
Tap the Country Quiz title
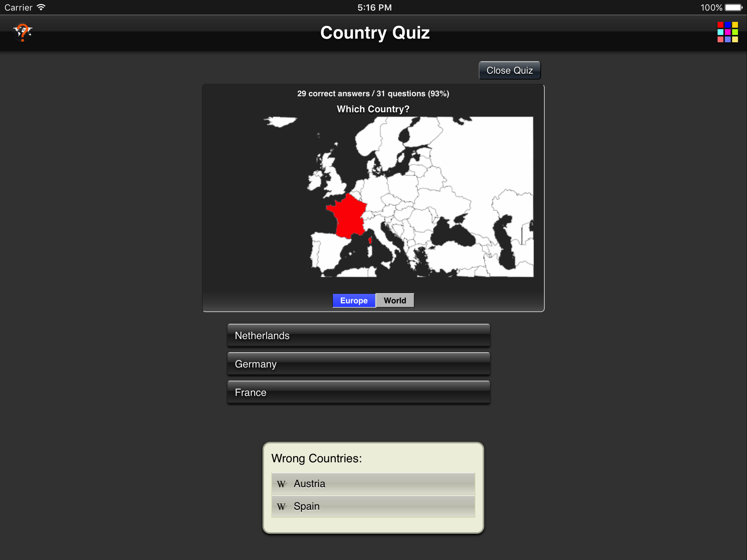click(375, 33)
